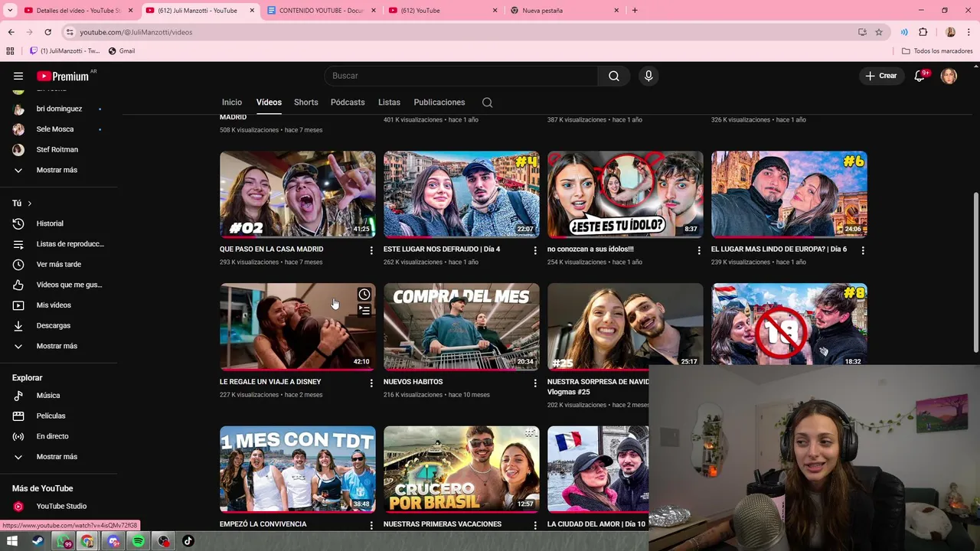Open Windows Start menu
980x551 pixels.
coord(11,541)
